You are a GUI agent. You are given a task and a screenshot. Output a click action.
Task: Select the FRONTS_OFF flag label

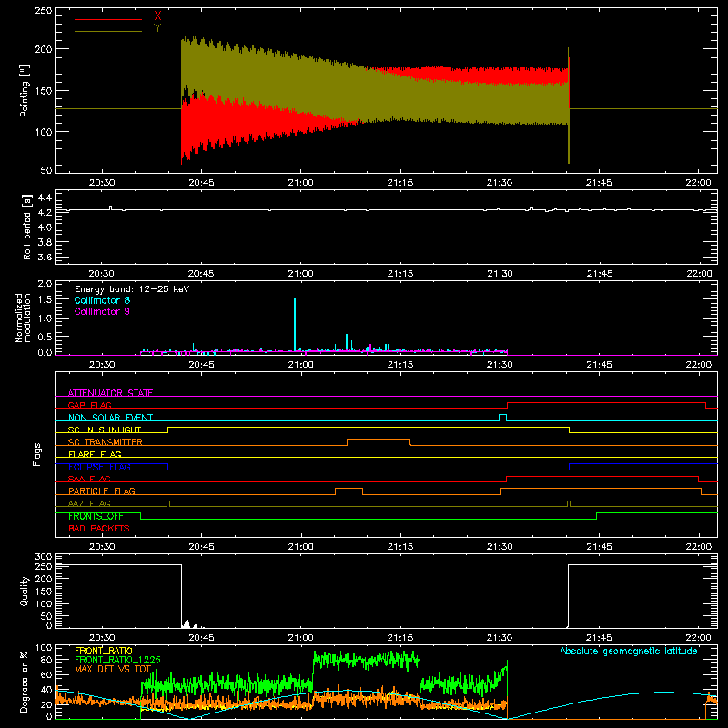click(96, 516)
